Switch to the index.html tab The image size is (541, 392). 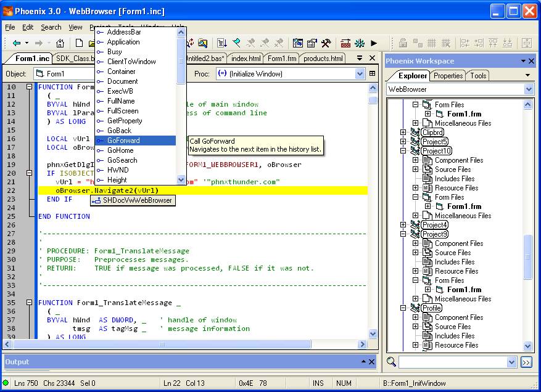coord(246,59)
